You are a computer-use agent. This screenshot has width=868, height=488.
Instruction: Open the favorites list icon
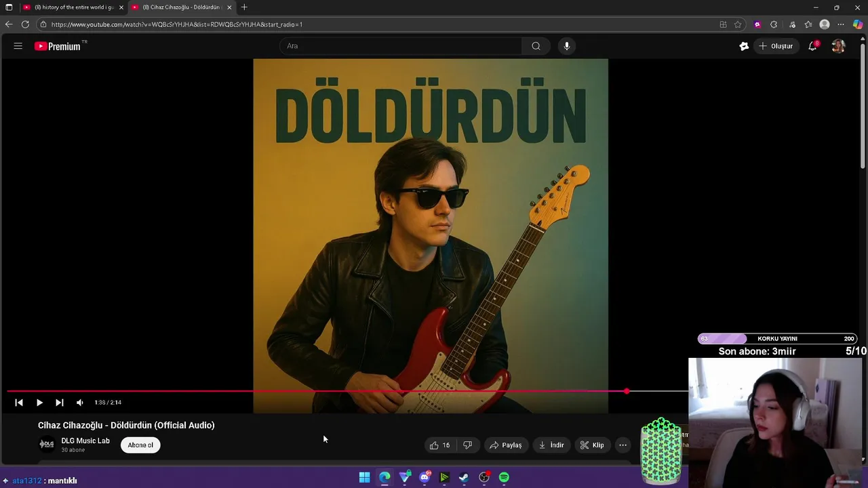click(808, 24)
